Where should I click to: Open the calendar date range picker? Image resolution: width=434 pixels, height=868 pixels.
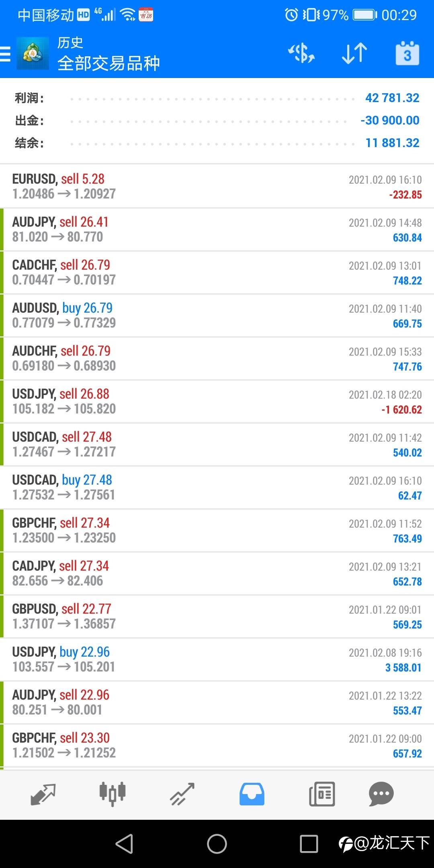point(407,53)
